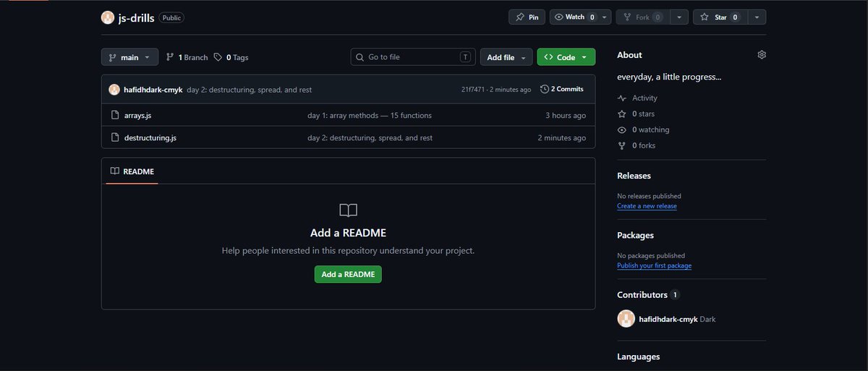This screenshot has width=868, height=371.
Task: Click the repository owner avatar beside js-drills
Action: [108, 17]
